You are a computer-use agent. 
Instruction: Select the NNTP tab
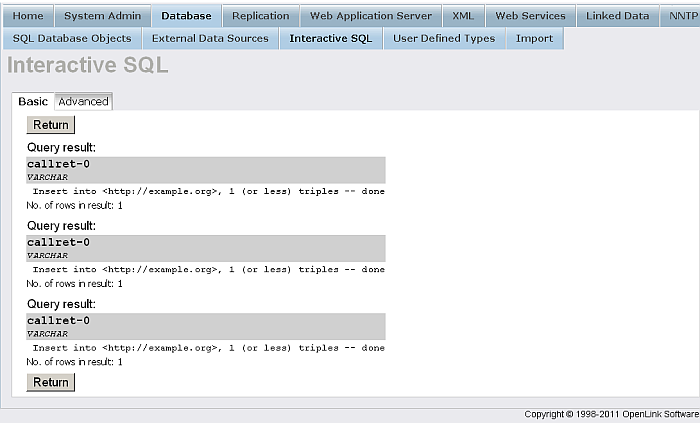[x=683, y=16]
